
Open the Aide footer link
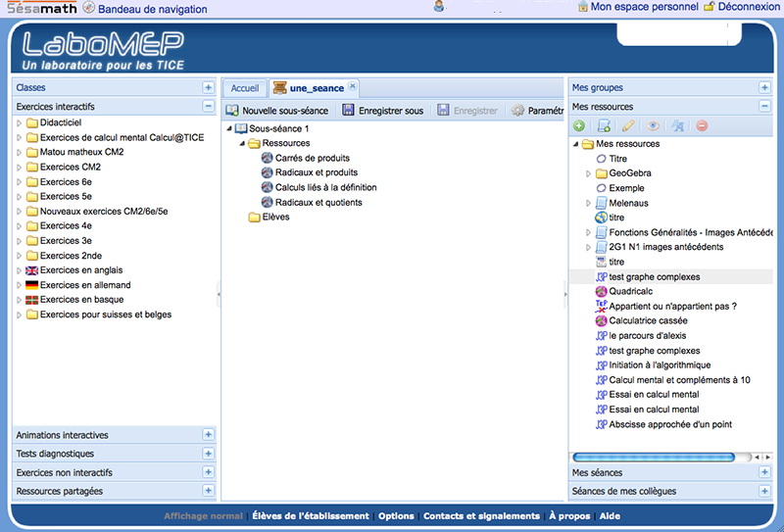(610, 516)
